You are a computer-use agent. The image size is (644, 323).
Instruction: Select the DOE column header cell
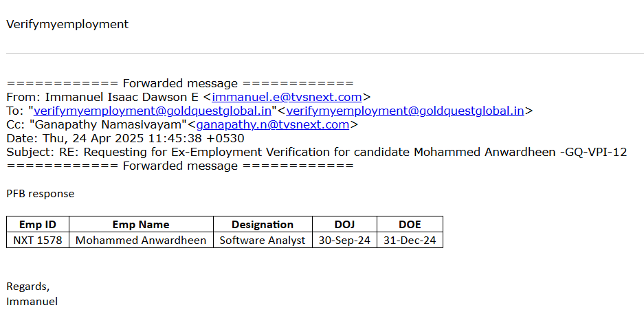pyautogui.click(x=410, y=225)
